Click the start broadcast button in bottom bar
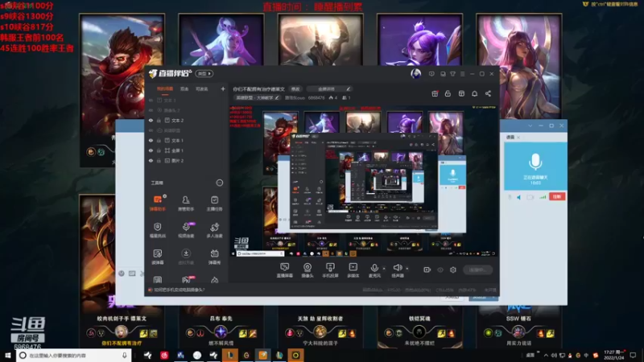 477,269
